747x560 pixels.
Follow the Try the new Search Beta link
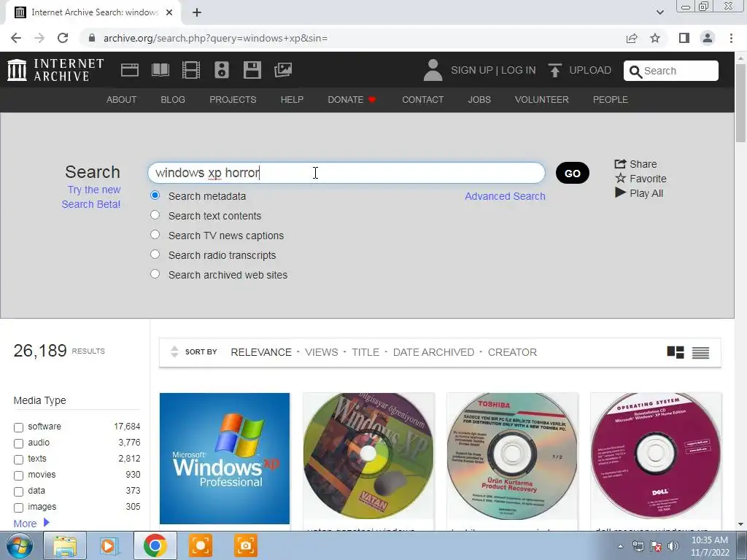click(91, 197)
